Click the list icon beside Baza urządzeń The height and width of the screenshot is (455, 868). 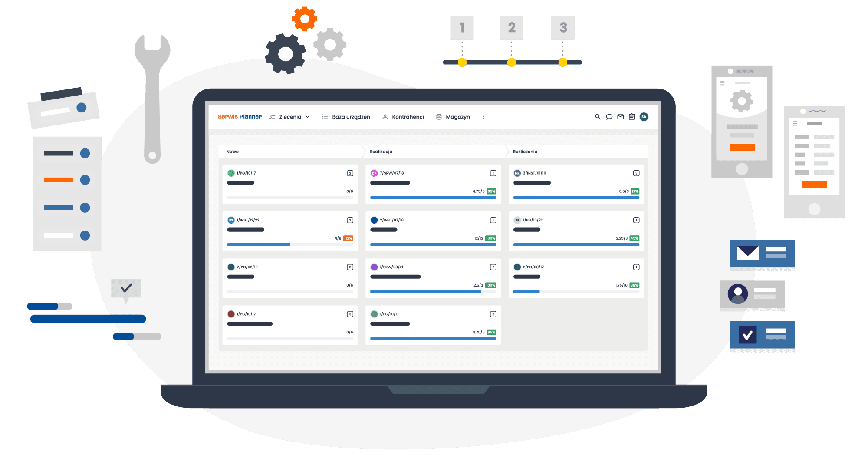tap(325, 117)
